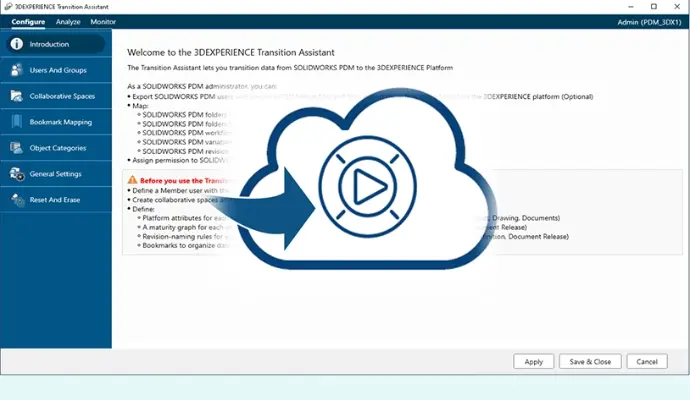Image resolution: width=690 pixels, height=400 pixels.
Task: Click the welcome heading text
Action: [231, 52]
